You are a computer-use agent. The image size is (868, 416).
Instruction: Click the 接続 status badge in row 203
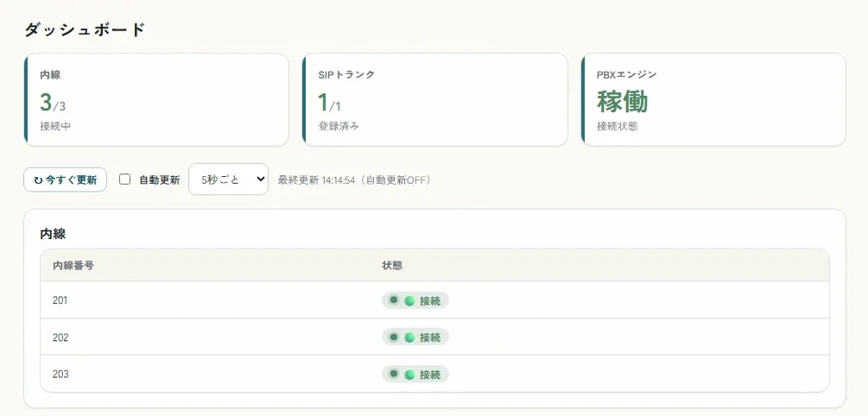click(x=415, y=374)
